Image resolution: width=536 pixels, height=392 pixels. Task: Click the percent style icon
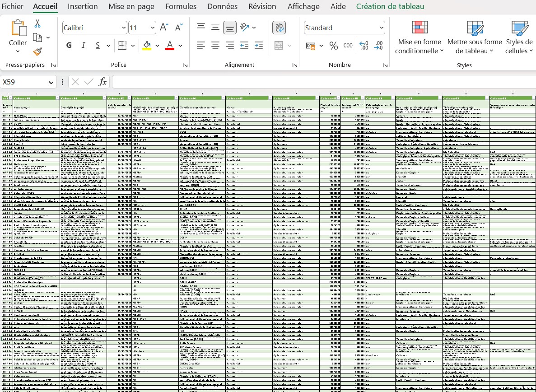334,46
